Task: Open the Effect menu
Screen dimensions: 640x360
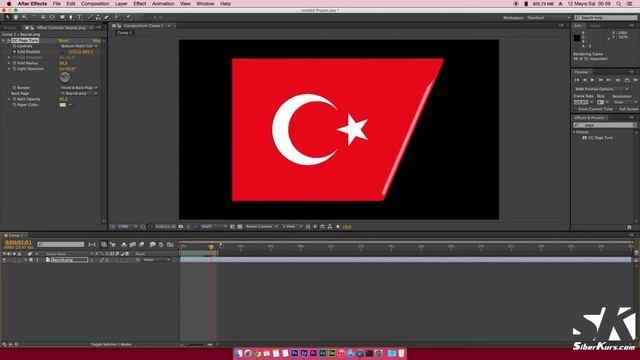Action: click(x=139, y=4)
